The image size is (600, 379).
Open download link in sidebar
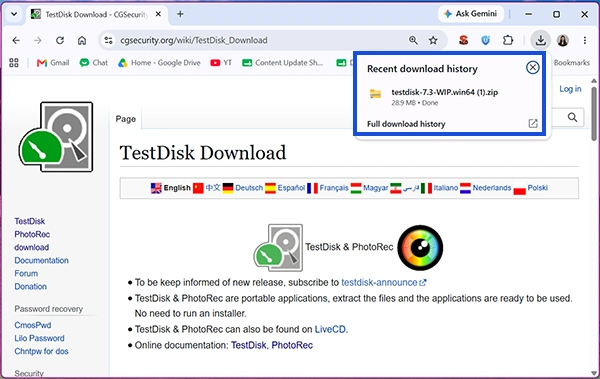31,247
